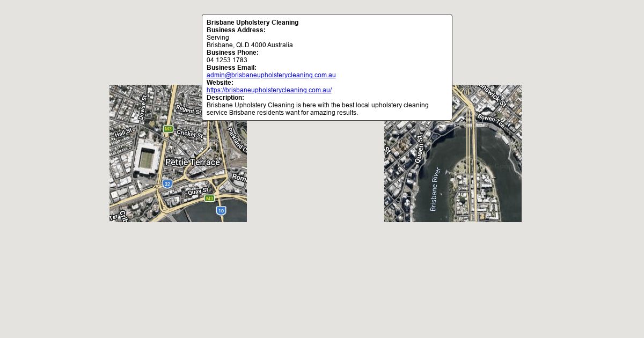
Task: Click the Brisbane Upholstery Cleaning title
Action: click(x=252, y=23)
